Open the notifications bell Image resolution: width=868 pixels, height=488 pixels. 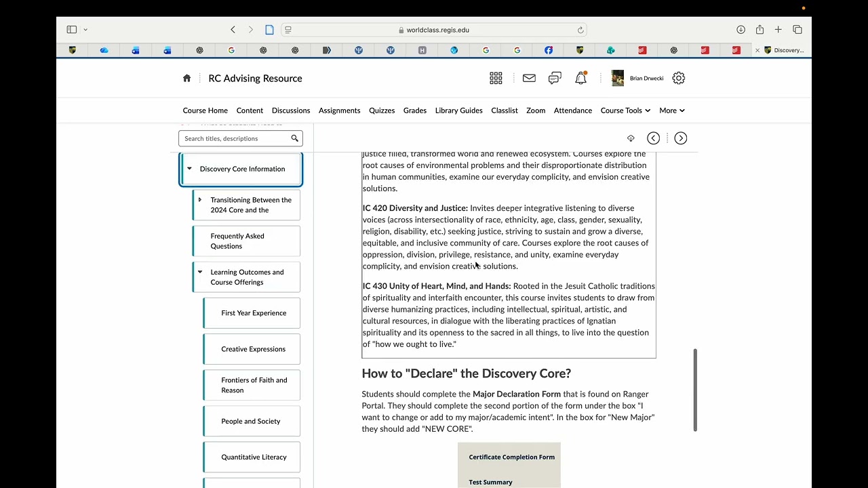[581, 78]
